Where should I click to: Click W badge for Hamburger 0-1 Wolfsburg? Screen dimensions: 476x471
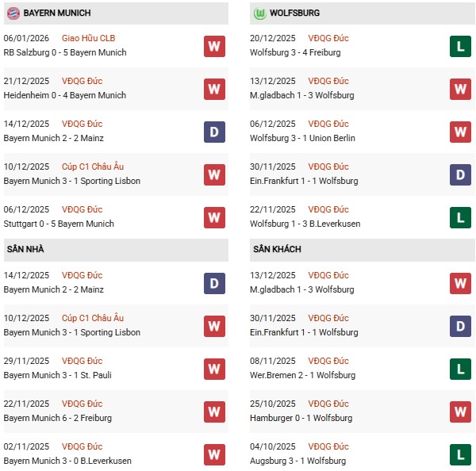pos(460,412)
